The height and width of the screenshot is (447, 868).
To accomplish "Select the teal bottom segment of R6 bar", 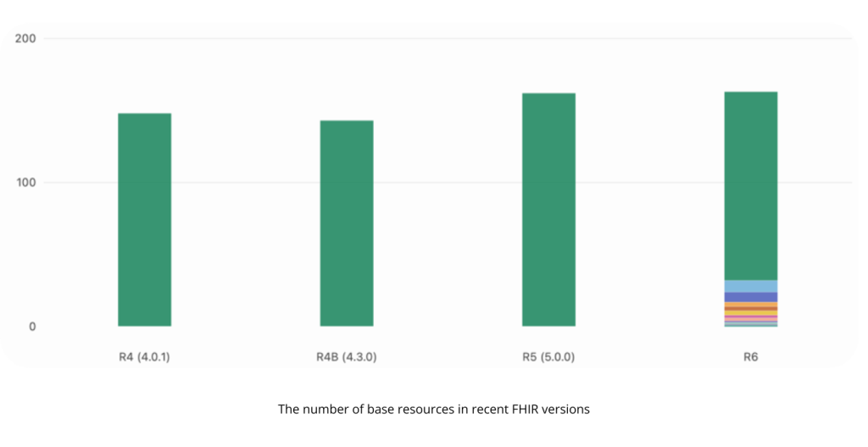I will point(751,326).
